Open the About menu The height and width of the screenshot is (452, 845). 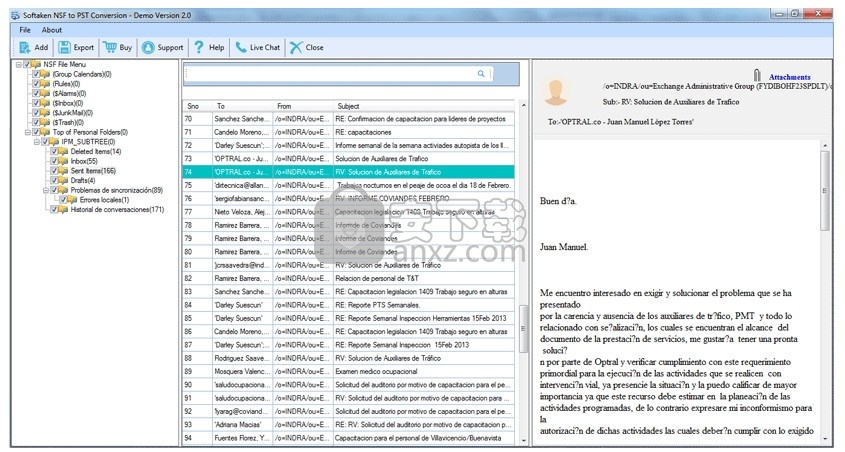pyautogui.click(x=52, y=30)
